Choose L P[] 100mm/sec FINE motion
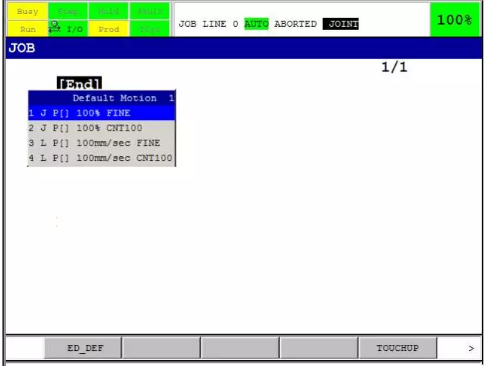The height and width of the screenshot is (368, 490). pyautogui.click(x=102, y=143)
